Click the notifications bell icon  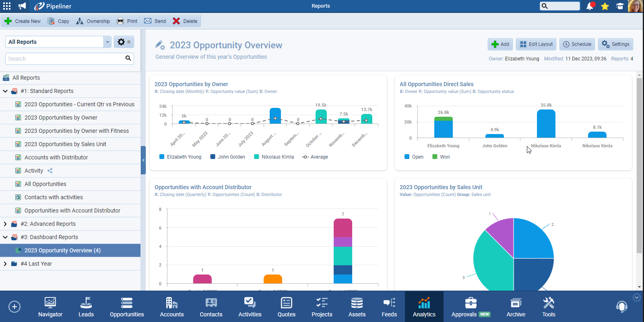(x=590, y=6)
